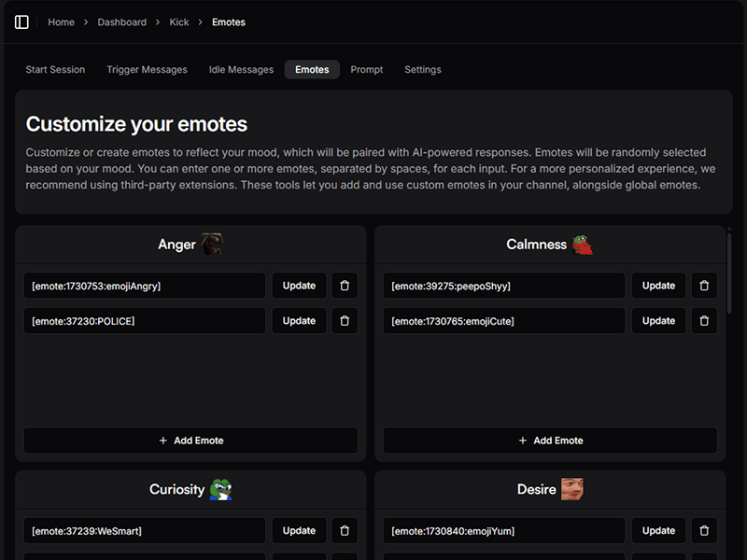
Task: Delete the WeSmart emote trash icon
Action: 345,530
